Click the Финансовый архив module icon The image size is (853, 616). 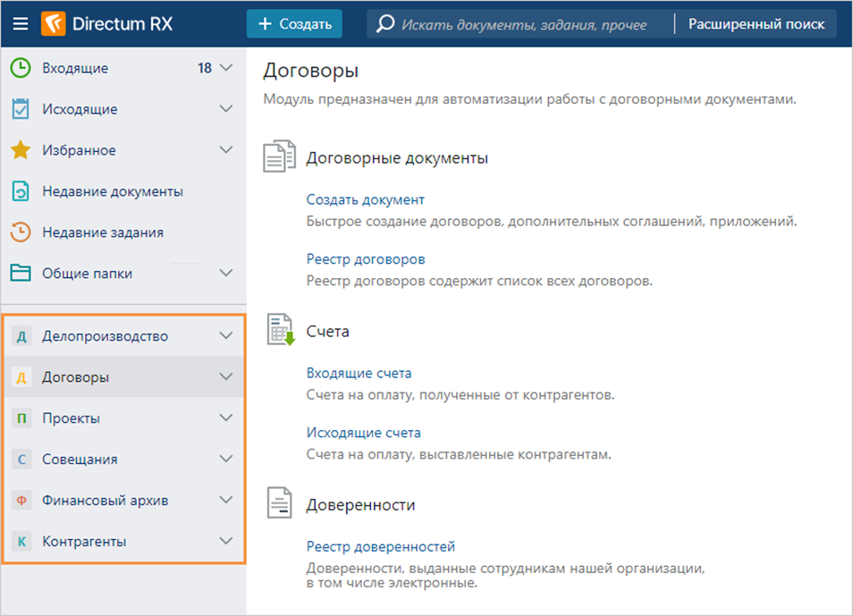pyautogui.click(x=21, y=500)
